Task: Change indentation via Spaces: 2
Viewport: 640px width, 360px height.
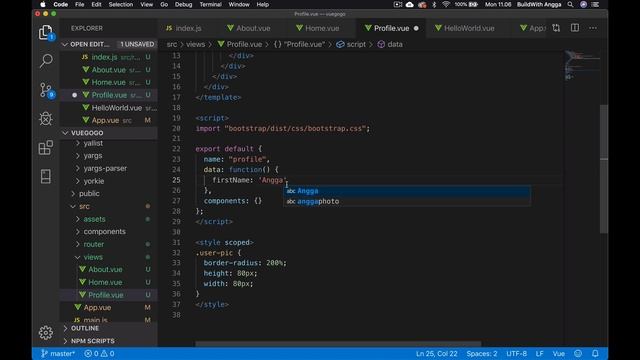Action: click(x=482, y=353)
